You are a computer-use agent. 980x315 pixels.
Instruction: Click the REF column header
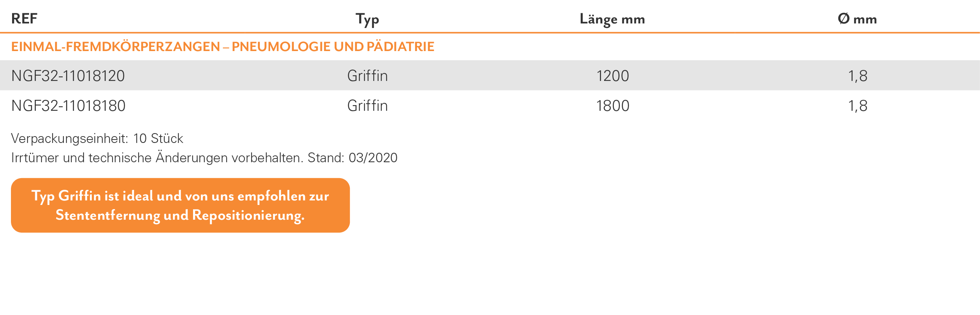coord(24,18)
